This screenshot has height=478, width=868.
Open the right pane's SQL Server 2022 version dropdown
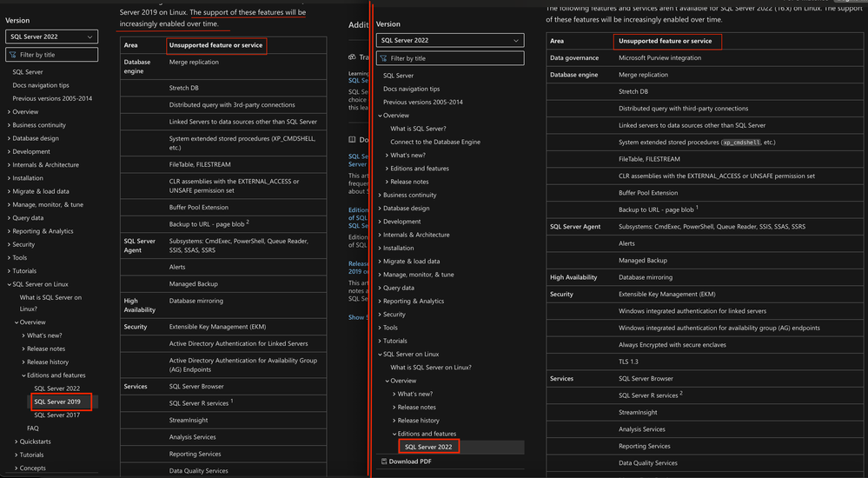click(450, 41)
